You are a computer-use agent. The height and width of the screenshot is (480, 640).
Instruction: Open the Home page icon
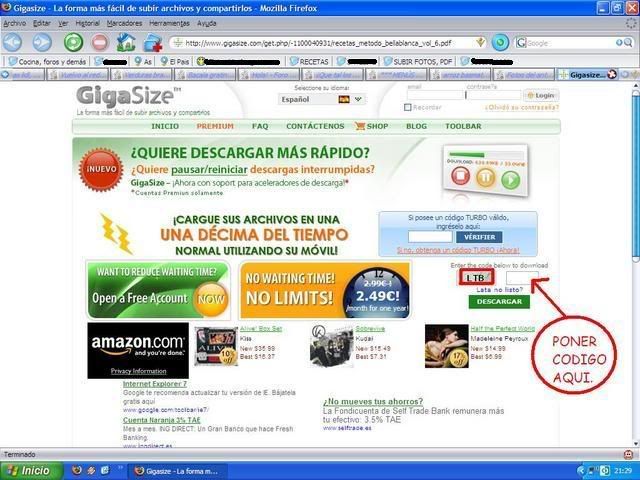[126, 42]
